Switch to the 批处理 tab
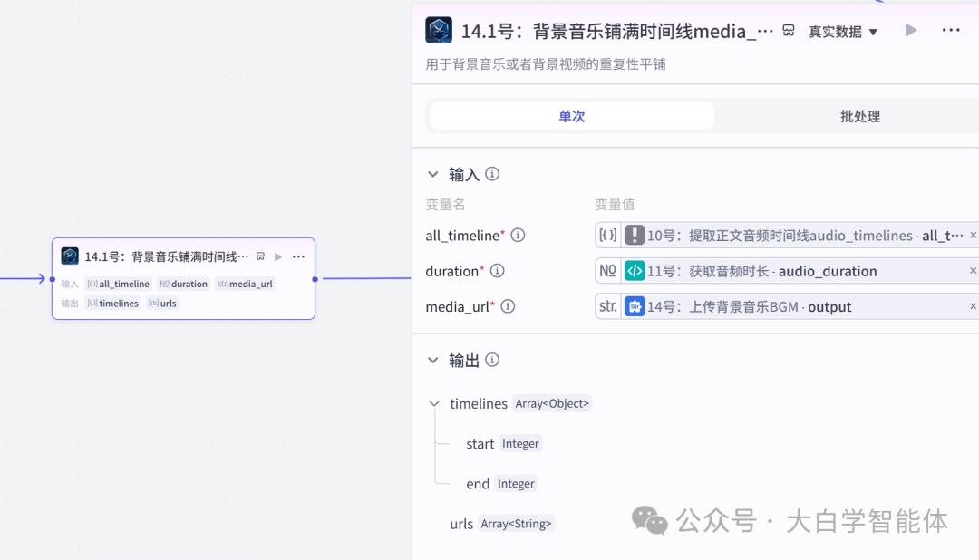Image resolution: width=979 pixels, height=560 pixels. (859, 116)
